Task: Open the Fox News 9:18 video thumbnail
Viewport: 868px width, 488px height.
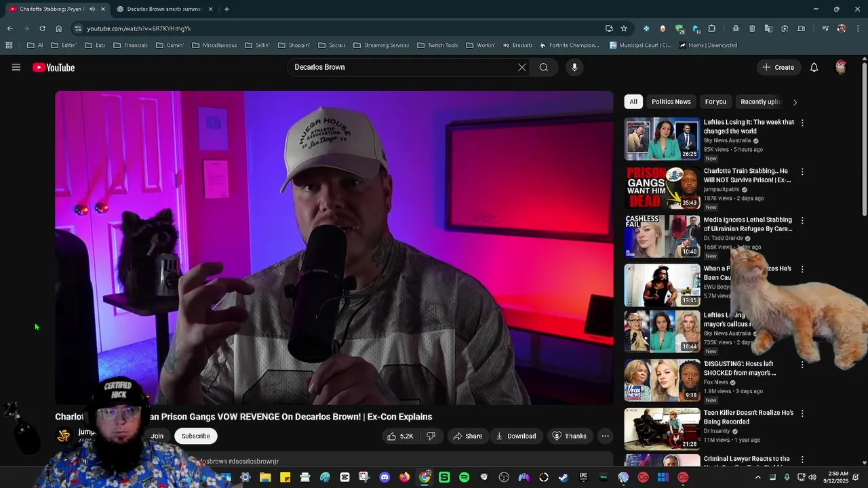Action: [663, 380]
